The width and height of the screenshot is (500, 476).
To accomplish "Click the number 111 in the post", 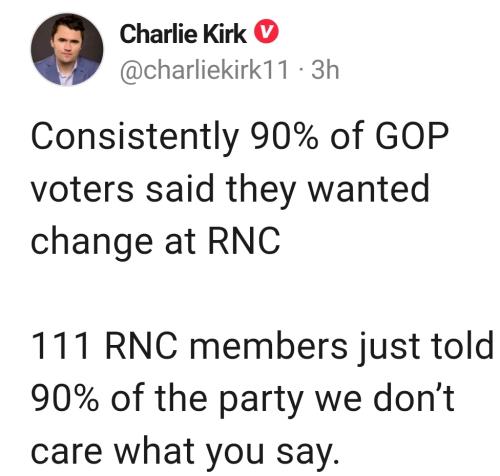I will pos(61,346).
